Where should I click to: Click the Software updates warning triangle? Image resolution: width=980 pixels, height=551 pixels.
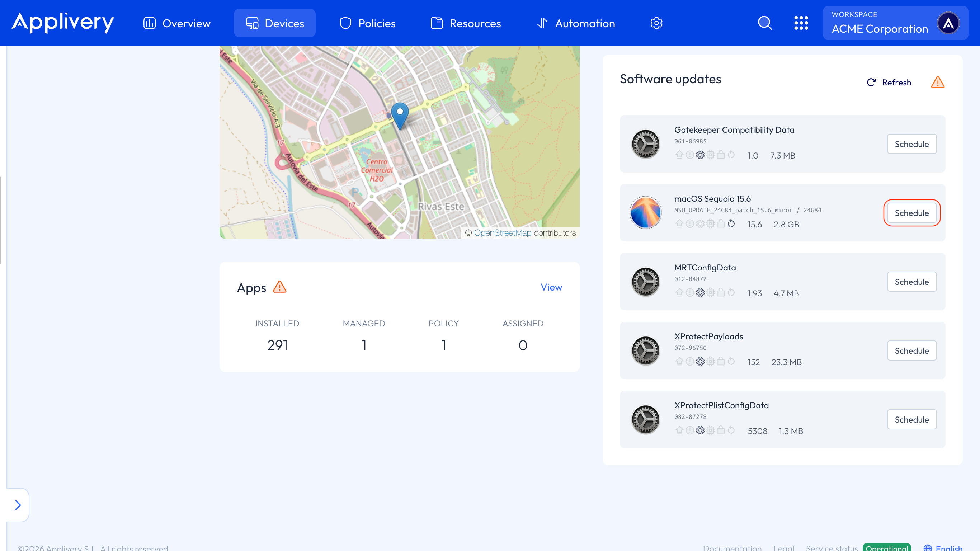point(937,82)
